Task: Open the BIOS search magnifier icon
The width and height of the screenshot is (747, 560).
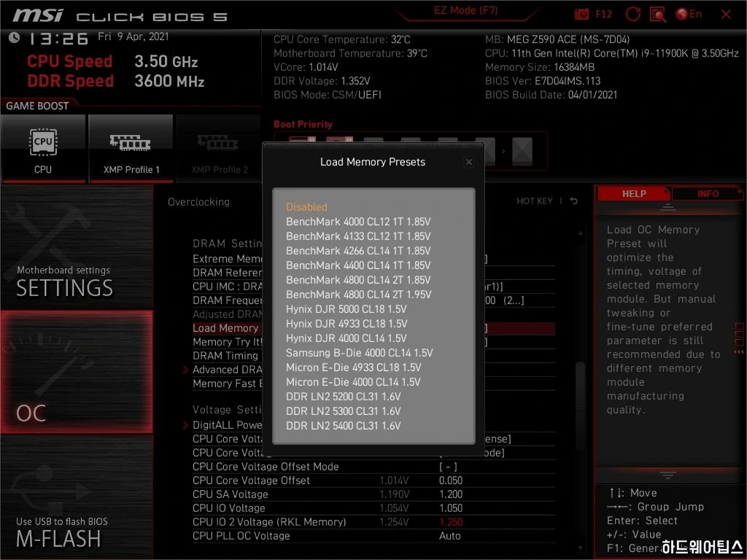Action: pos(658,15)
